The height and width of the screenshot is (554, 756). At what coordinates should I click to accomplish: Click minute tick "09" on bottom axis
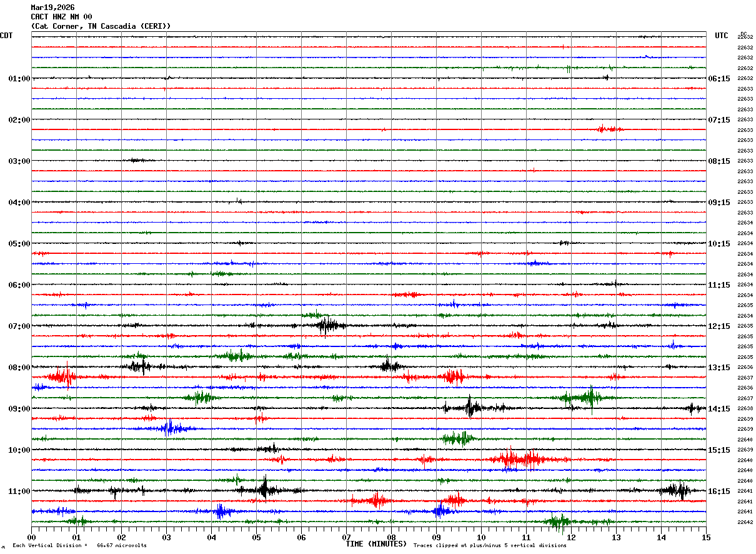click(x=436, y=537)
